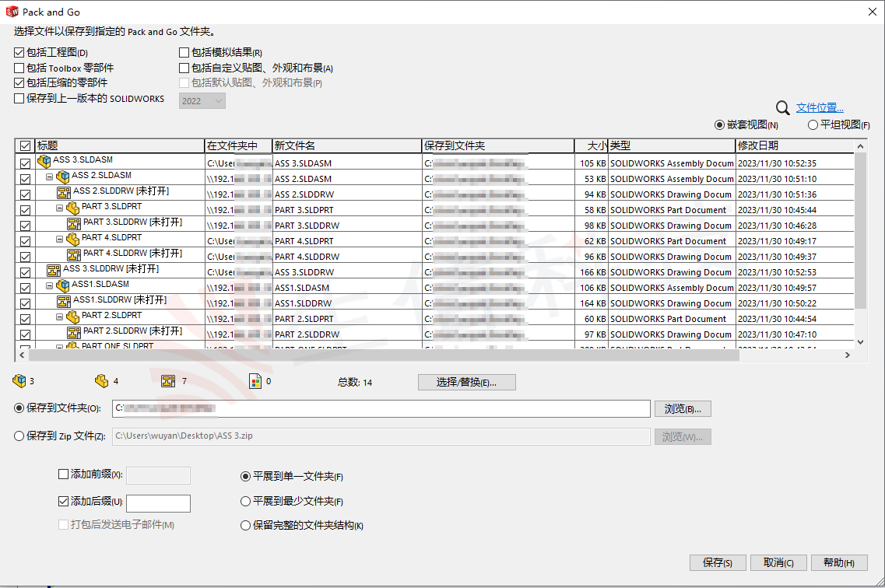
Task: Enable 包括自定义贴图、外观和布景 checkbox
Action: tap(184, 68)
